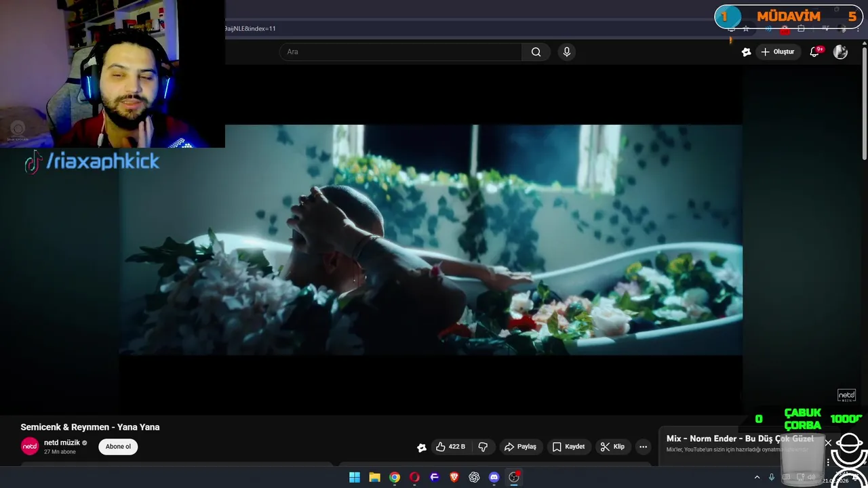Image resolution: width=868 pixels, height=488 pixels.
Task: Click the browser address bar URL text
Action: pos(250,28)
